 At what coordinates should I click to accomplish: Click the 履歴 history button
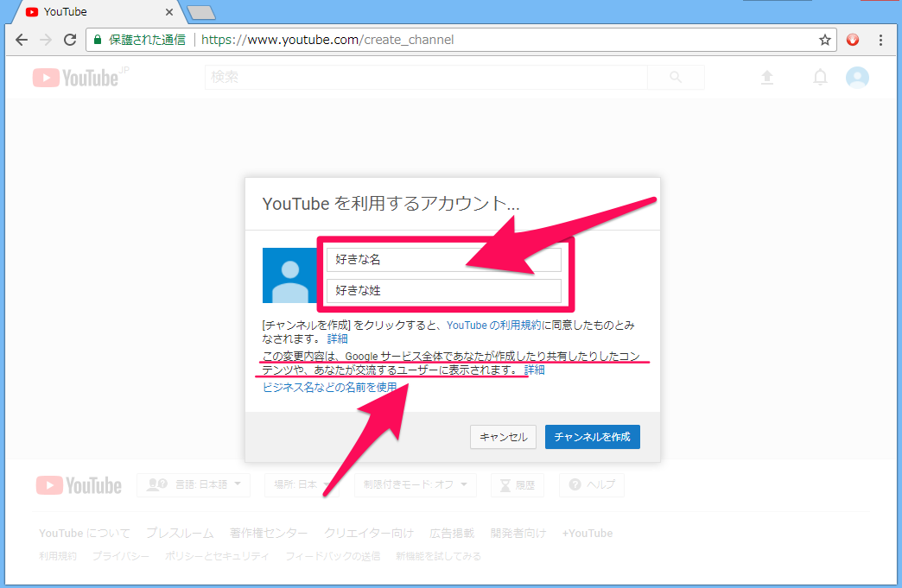[x=518, y=485]
